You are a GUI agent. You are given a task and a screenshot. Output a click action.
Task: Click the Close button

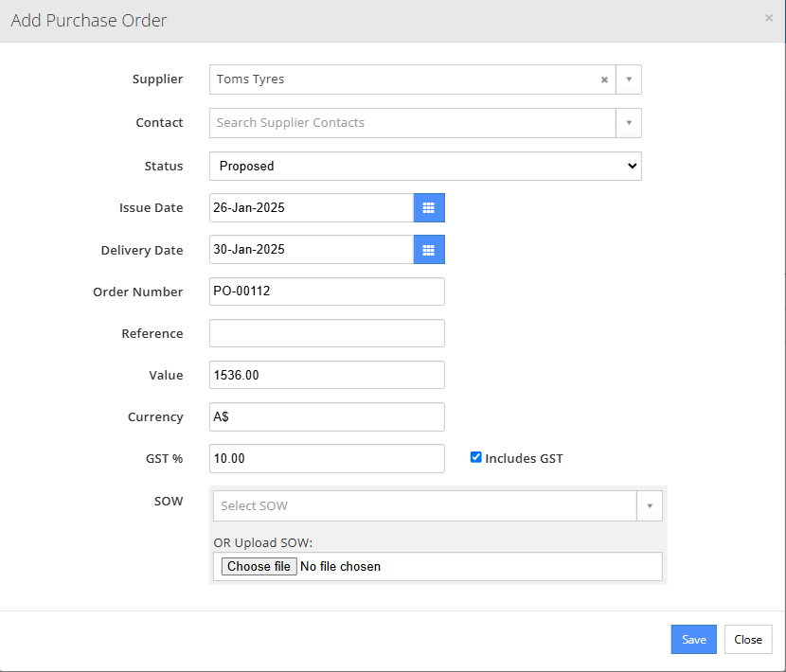[747, 639]
